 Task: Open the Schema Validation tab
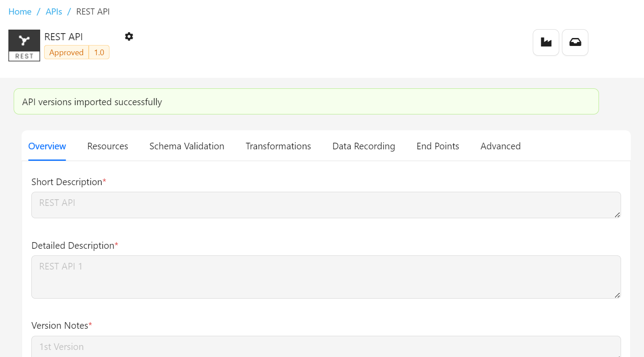187,146
